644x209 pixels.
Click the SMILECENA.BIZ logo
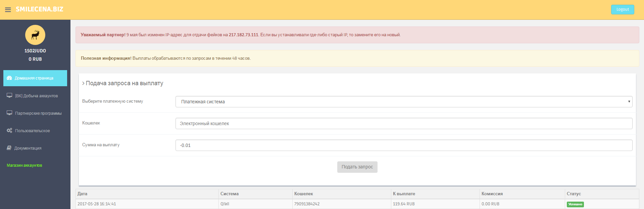tap(40, 9)
